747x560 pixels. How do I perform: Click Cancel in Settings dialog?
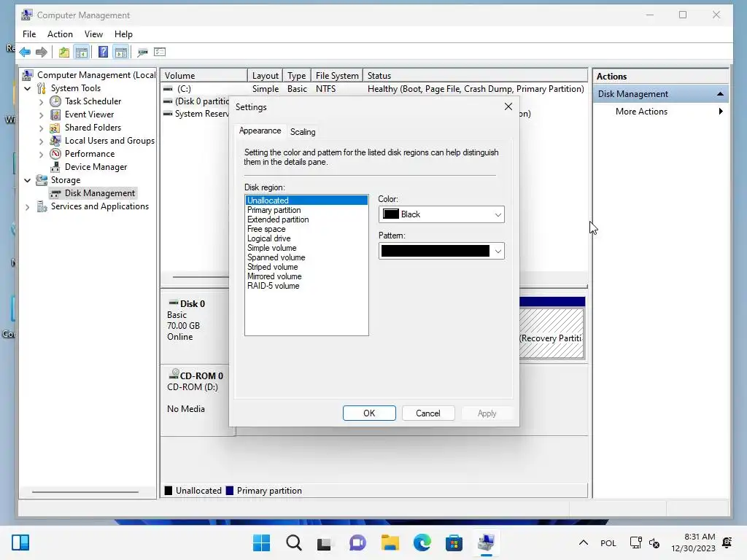click(427, 413)
